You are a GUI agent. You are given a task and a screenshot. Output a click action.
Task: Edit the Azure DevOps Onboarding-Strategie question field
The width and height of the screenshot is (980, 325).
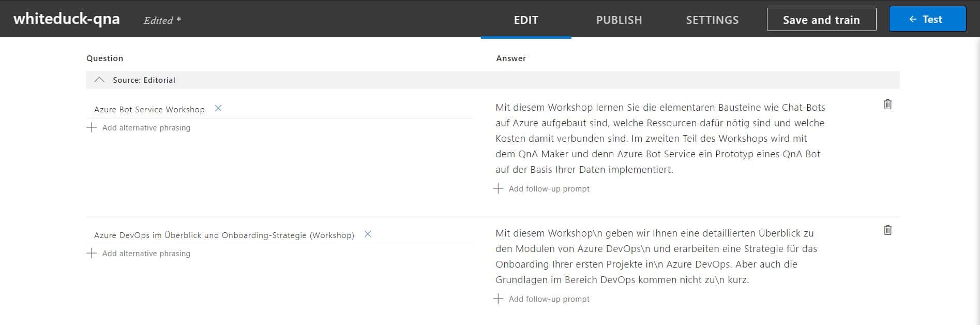point(224,235)
